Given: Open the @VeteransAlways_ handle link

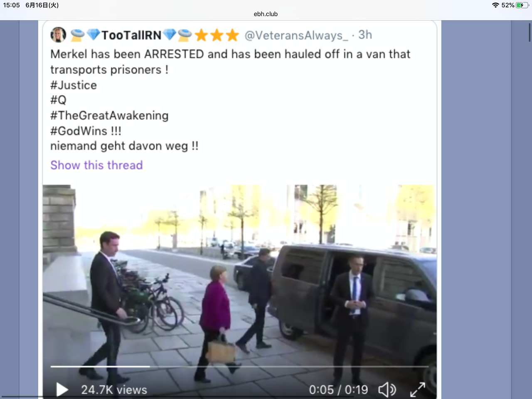Looking at the screenshot, I should (296, 35).
